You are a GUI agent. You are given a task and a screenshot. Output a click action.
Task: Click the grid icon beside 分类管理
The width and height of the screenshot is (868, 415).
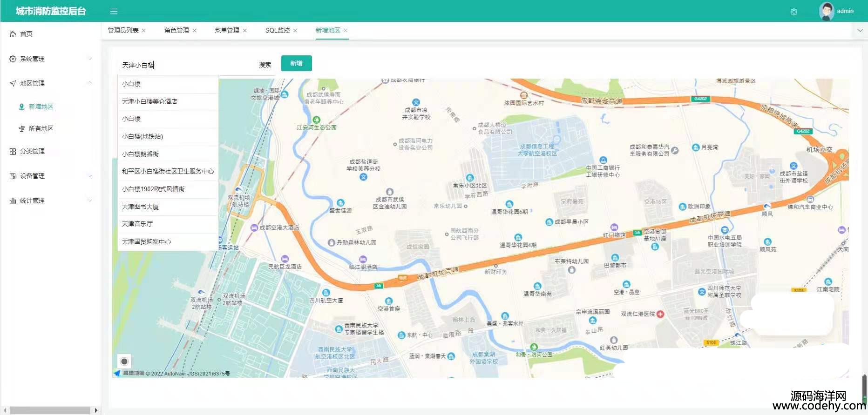tap(13, 151)
